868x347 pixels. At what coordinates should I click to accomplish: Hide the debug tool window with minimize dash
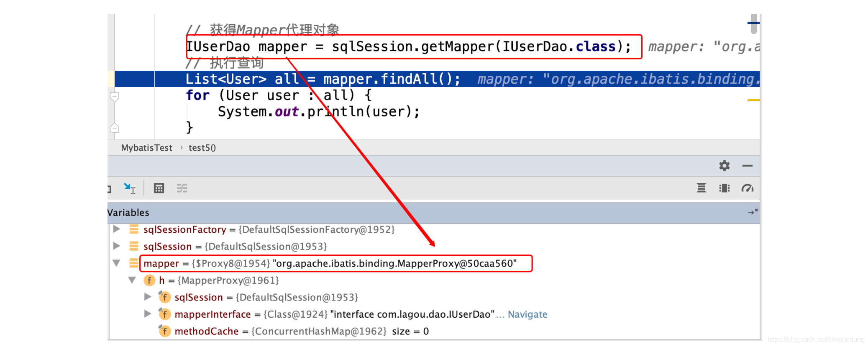click(747, 166)
